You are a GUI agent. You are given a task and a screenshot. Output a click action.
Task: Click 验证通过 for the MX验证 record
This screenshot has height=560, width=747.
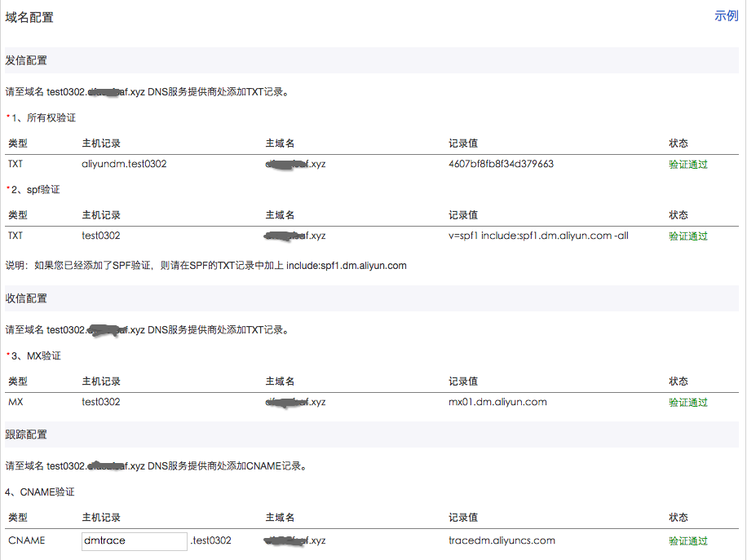688,401
